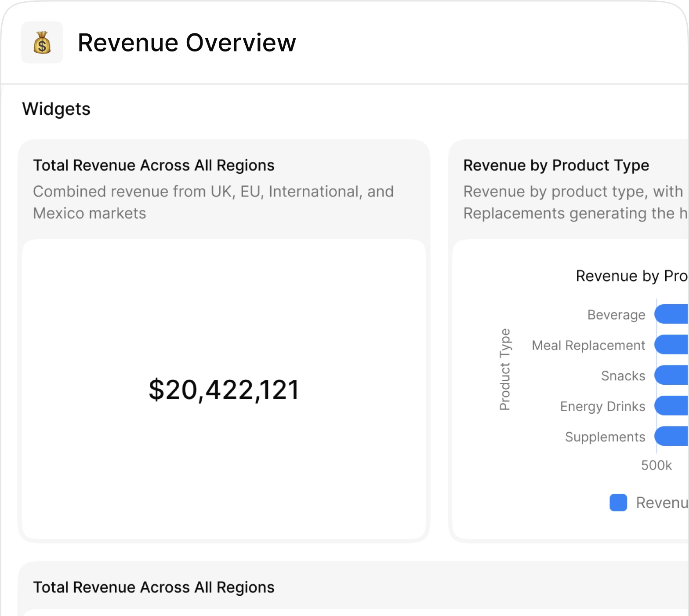689x616 pixels.
Task: Click the Combined revenue description text
Action: [x=214, y=202]
